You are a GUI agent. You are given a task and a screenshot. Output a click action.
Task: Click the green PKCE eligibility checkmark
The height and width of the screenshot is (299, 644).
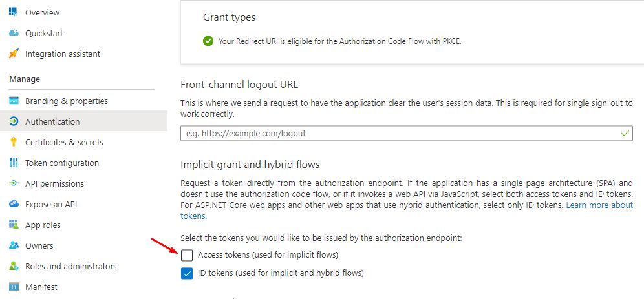pos(208,41)
